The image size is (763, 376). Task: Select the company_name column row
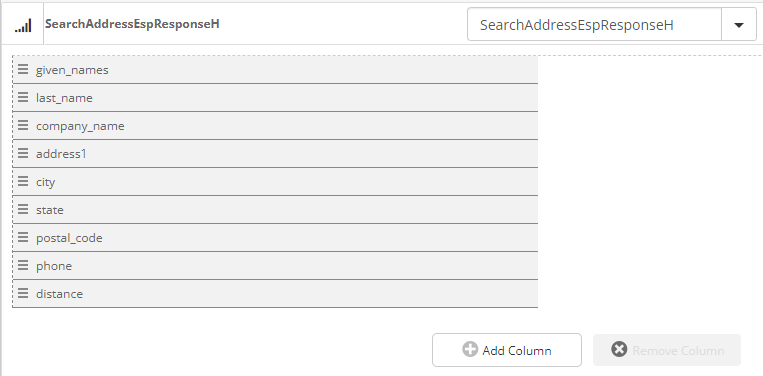[275, 125]
